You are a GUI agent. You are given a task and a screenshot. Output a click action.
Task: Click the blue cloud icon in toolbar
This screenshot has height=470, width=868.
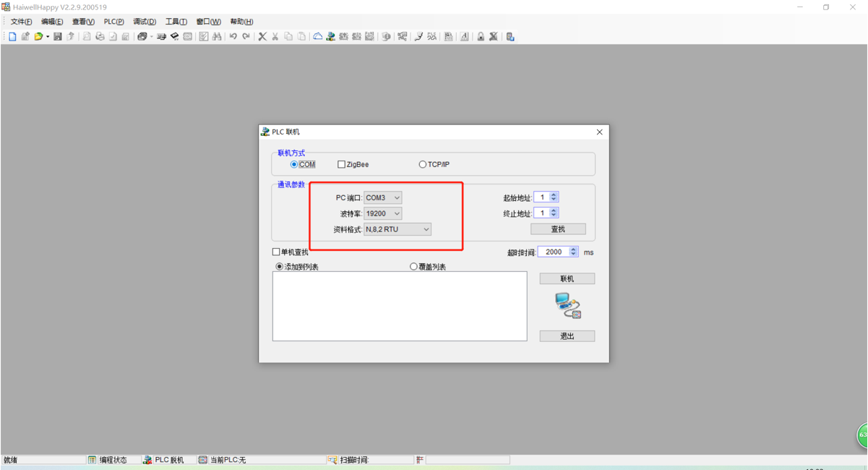(317, 36)
